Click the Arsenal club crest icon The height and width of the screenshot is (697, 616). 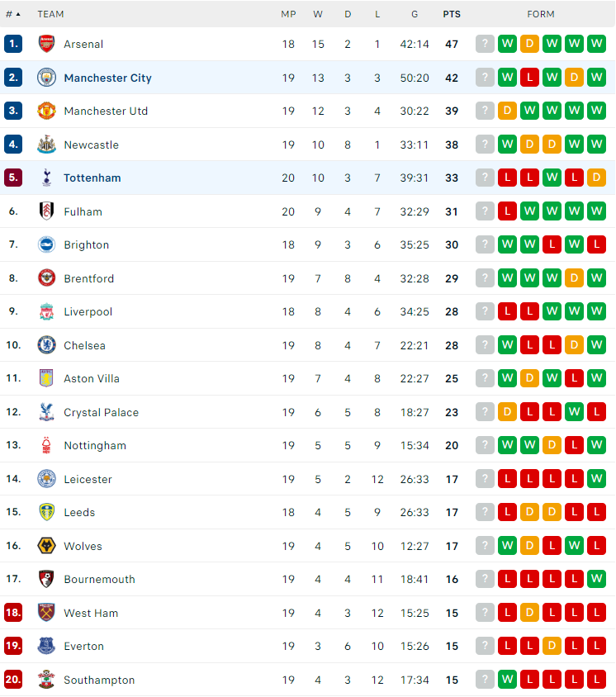pyautogui.click(x=46, y=44)
